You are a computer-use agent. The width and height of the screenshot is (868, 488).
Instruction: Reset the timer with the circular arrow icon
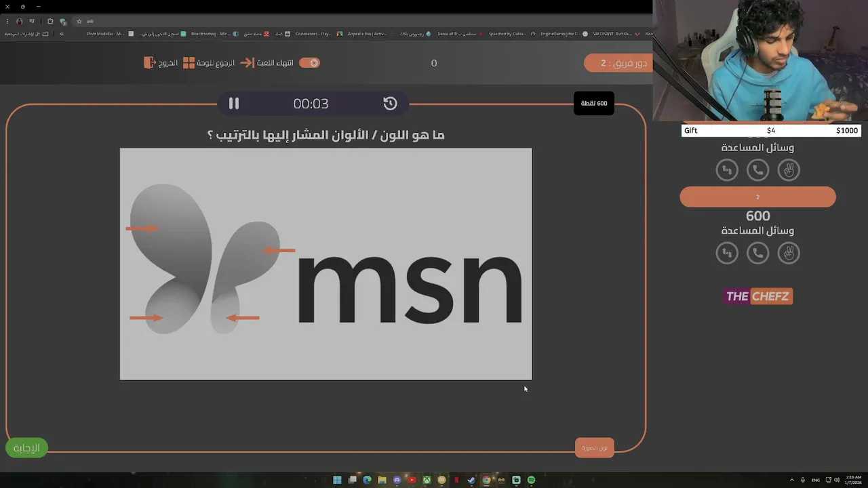[390, 103]
